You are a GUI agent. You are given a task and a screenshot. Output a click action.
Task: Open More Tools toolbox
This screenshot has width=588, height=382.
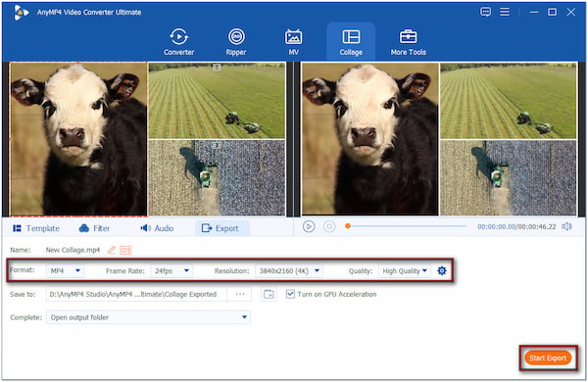point(408,42)
